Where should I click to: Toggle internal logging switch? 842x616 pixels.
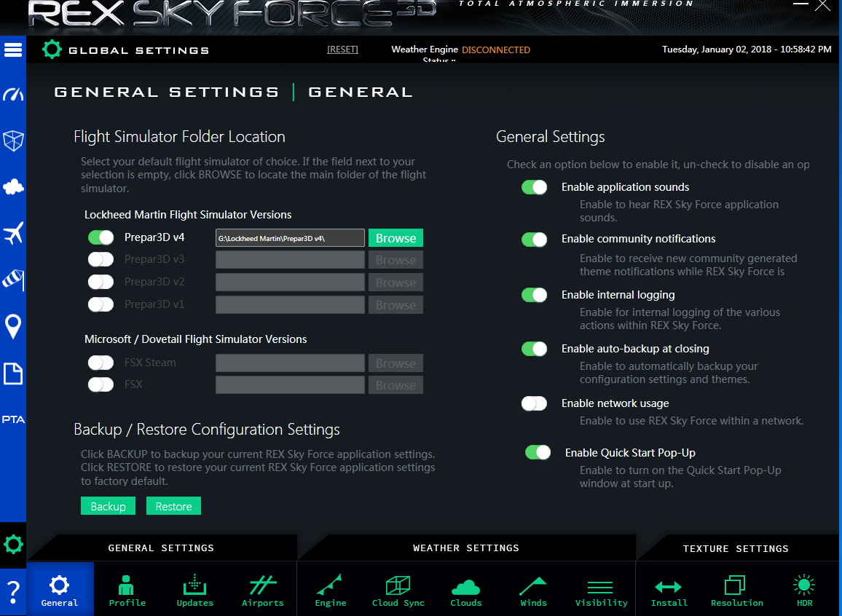tap(535, 295)
